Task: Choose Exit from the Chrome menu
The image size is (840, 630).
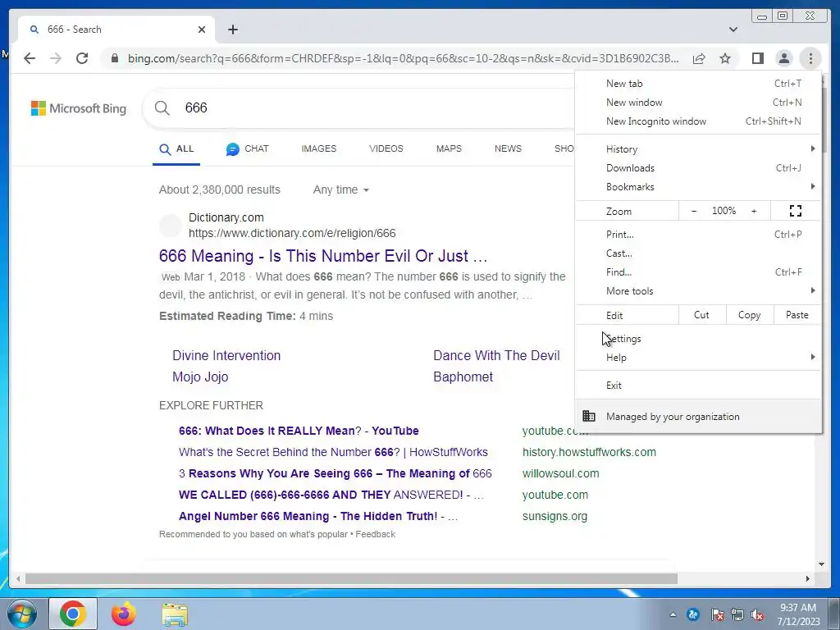Action: tap(698, 386)
